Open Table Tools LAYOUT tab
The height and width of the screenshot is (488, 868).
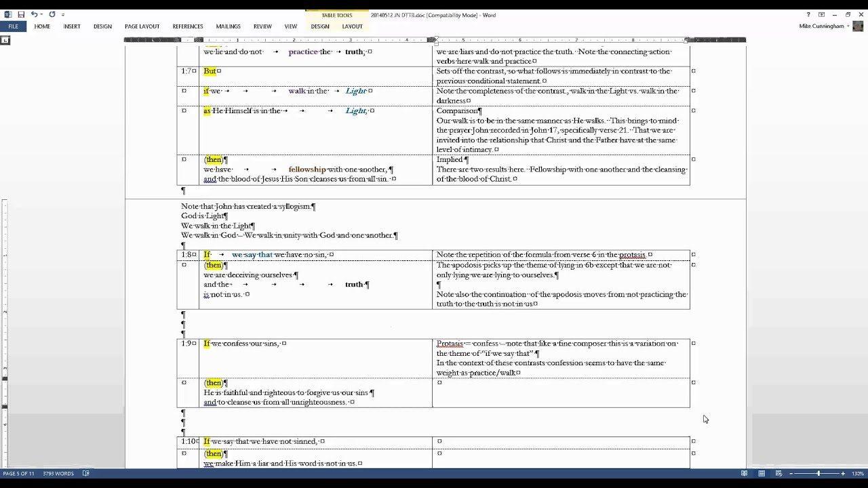coord(353,26)
